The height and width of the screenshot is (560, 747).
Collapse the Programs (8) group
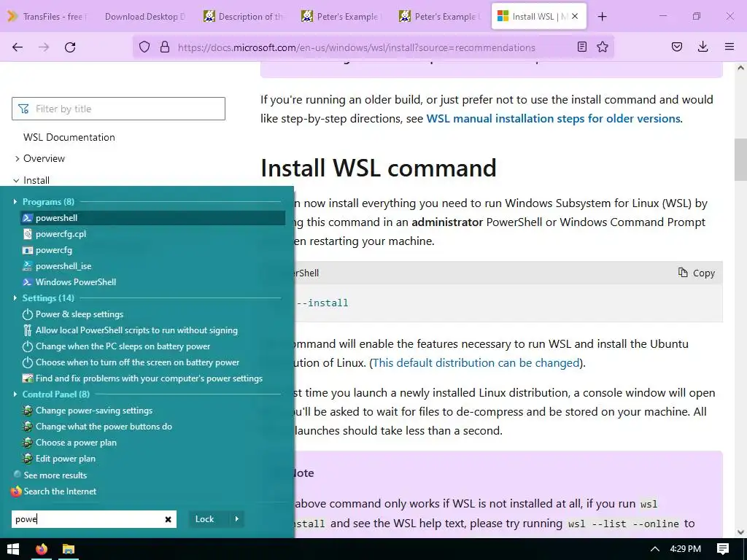(16, 202)
